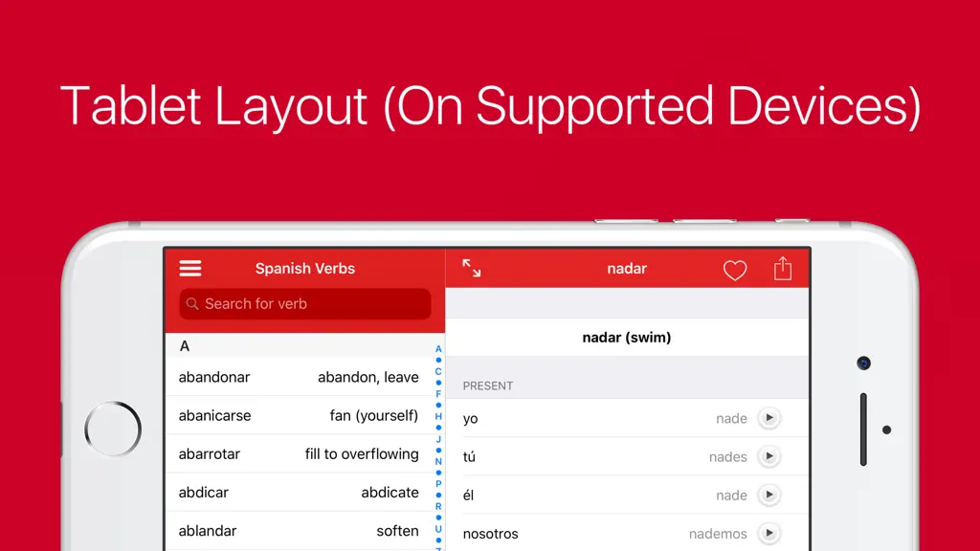
Task: Jump to letter C in index
Action: pos(438,372)
